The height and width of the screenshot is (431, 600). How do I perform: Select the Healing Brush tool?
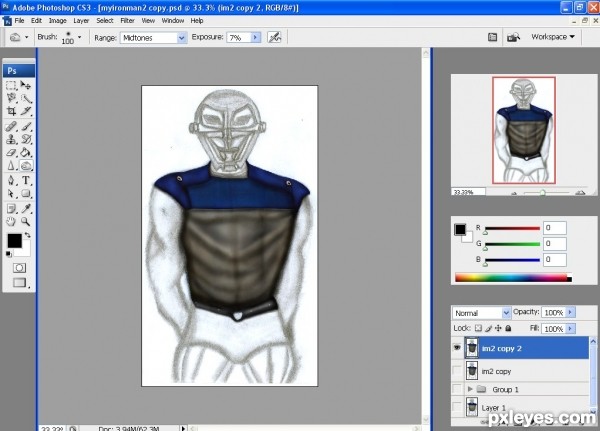(11, 126)
